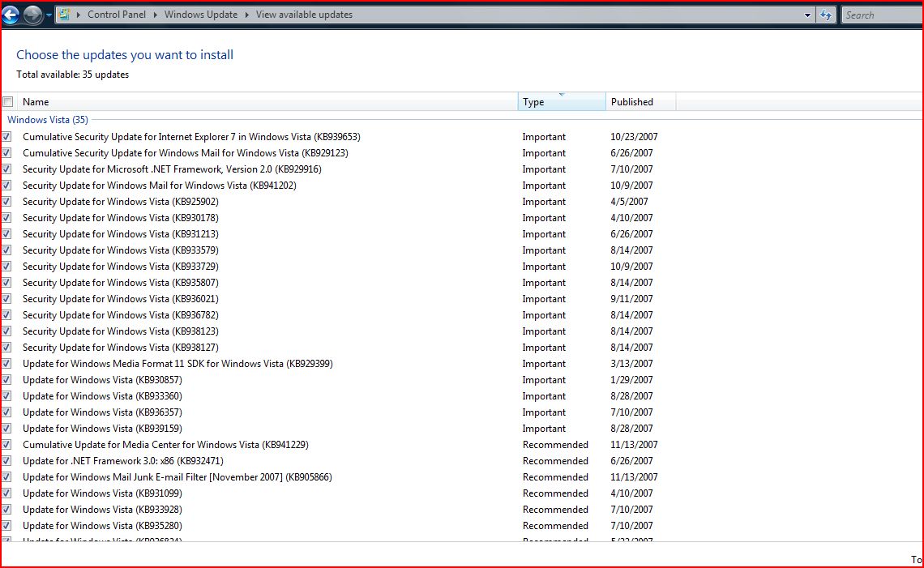Screen dimensions: 924x568
Task: Click the 1/29/2007 published date for KB930857
Action: (631, 380)
